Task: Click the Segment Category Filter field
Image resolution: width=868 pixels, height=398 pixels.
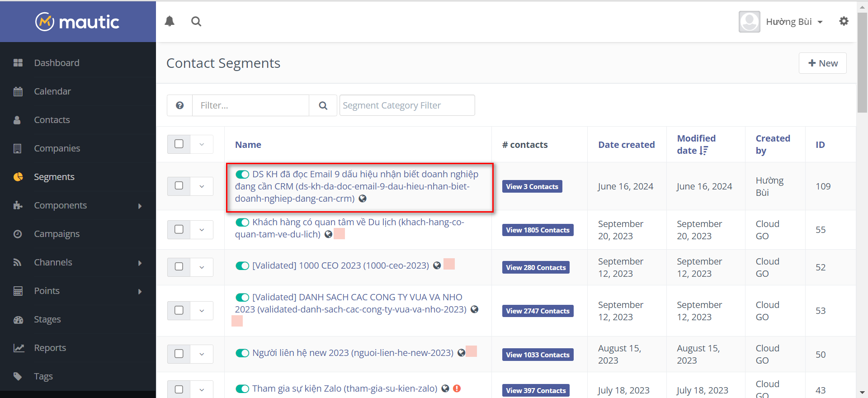Action: click(407, 105)
